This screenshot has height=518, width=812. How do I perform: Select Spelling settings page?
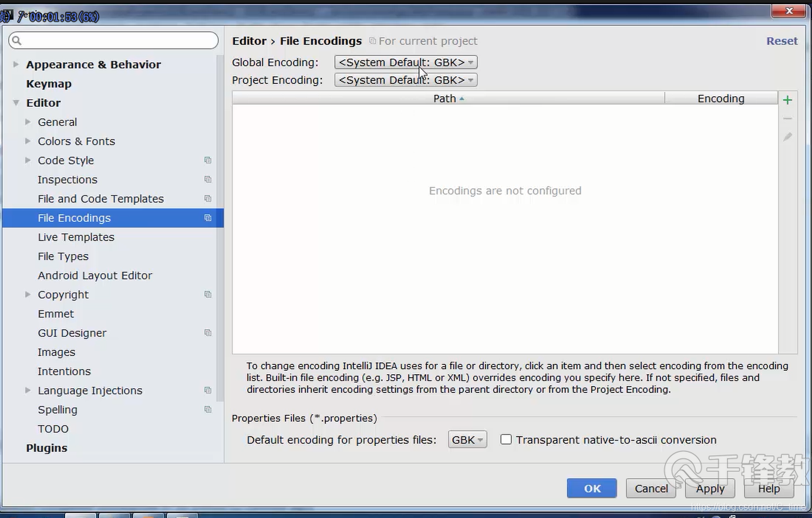pyautogui.click(x=58, y=409)
